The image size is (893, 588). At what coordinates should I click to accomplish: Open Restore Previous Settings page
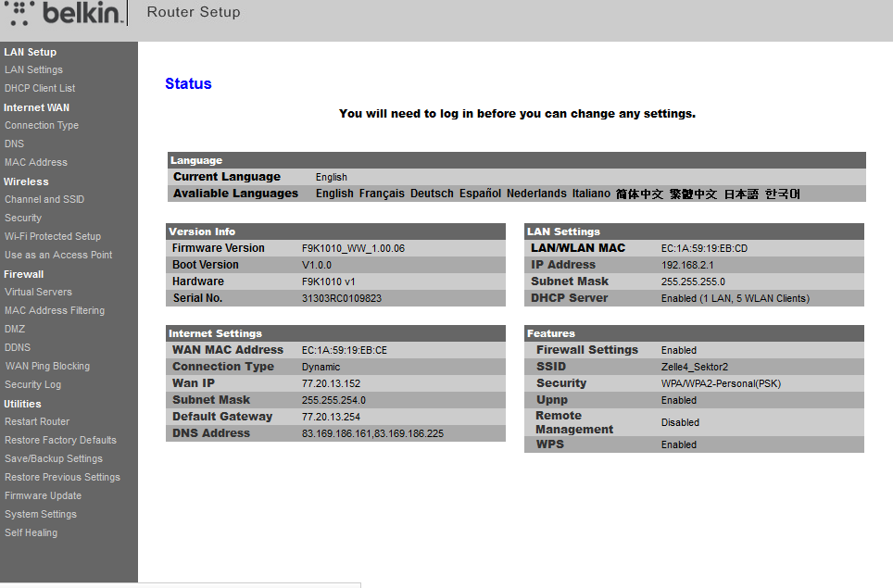[63, 477]
